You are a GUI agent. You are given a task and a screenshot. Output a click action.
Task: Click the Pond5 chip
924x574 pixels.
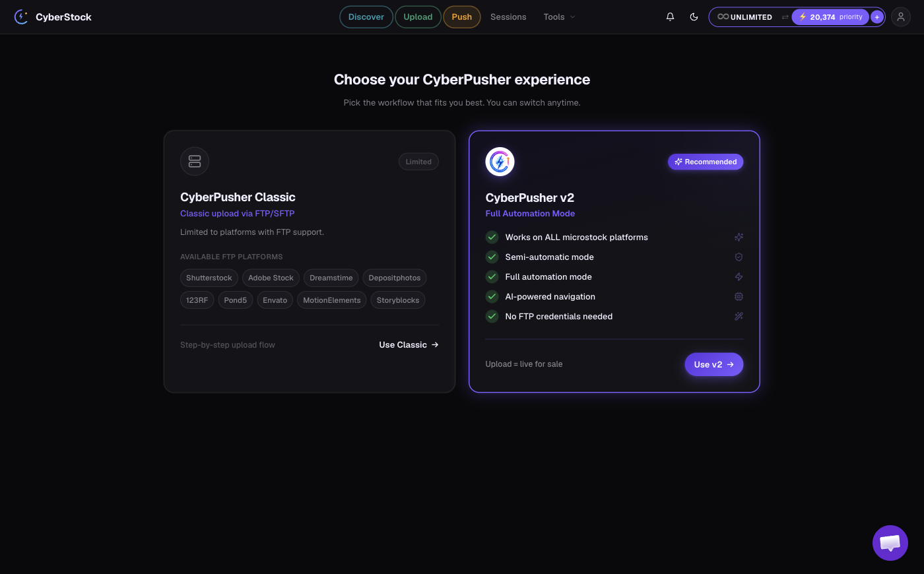(236, 300)
